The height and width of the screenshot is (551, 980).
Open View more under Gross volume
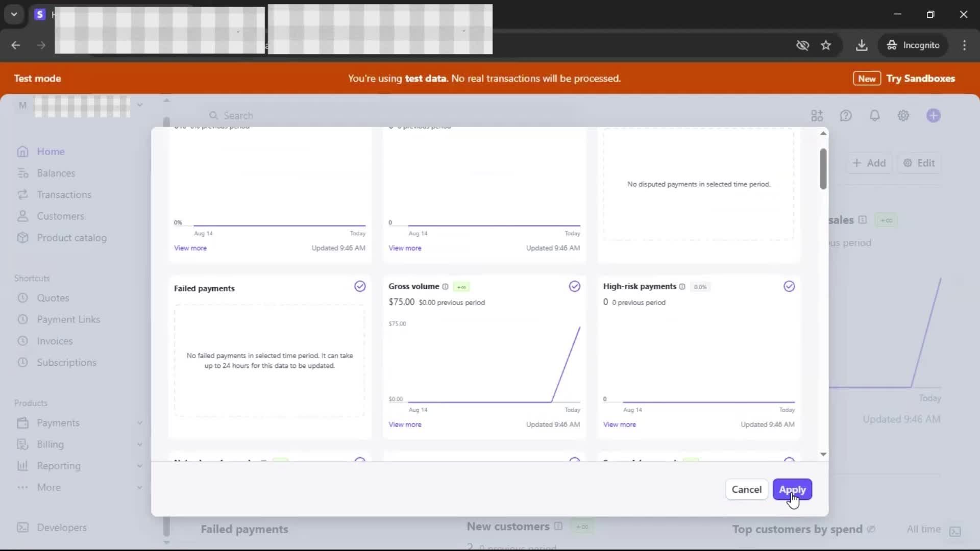tap(405, 424)
